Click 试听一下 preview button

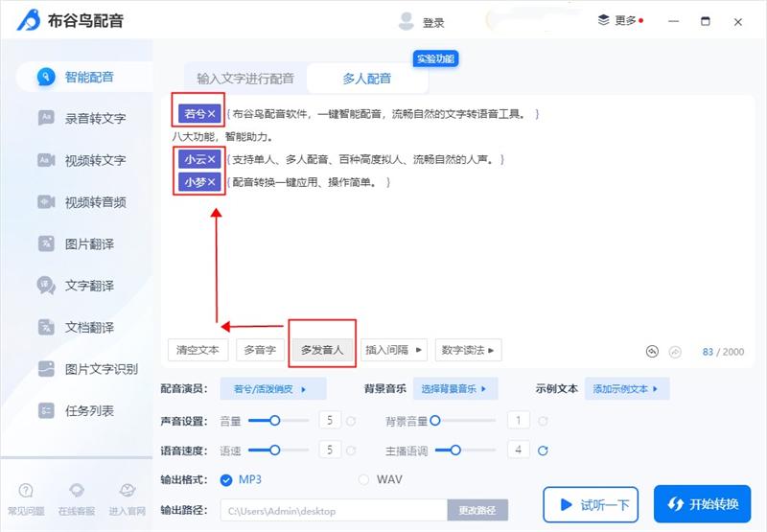(x=591, y=504)
